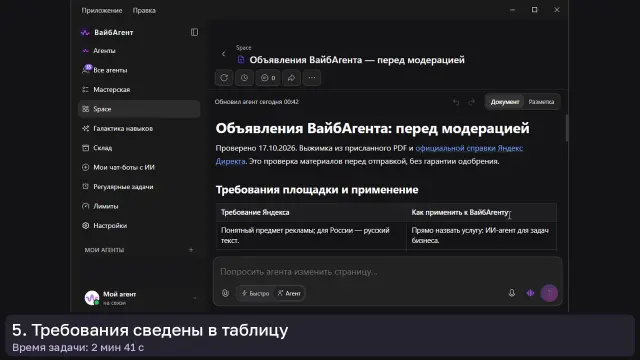
Task: Open the Правка menu
Action: tap(144, 11)
